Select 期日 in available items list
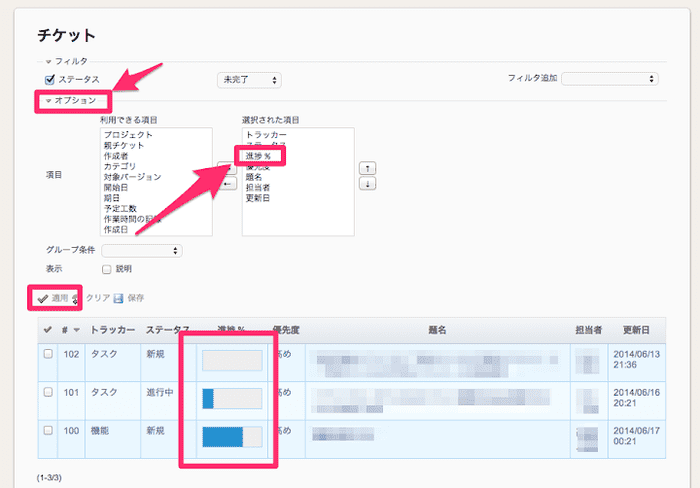700x488 pixels. [x=112, y=198]
